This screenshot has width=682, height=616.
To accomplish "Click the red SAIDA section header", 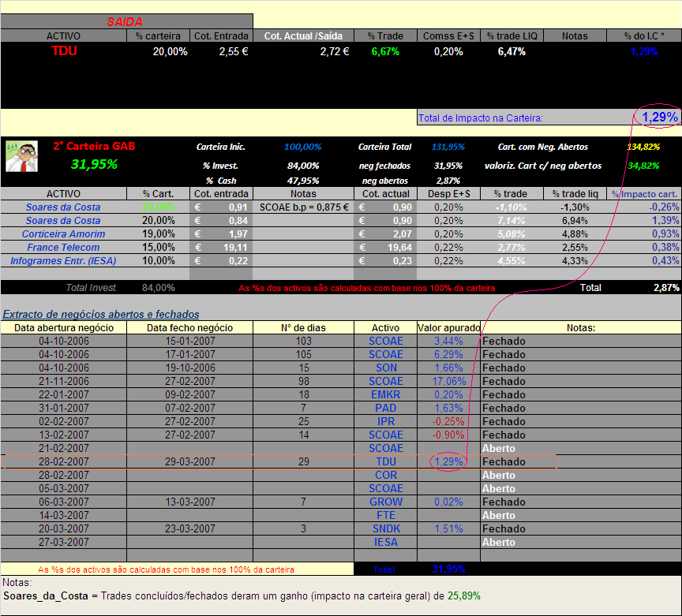I will click(124, 22).
